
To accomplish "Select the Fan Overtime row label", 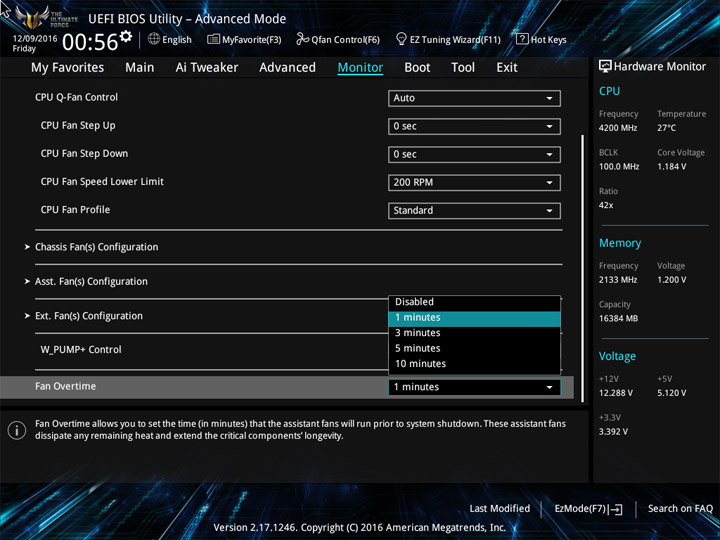I will (66, 387).
